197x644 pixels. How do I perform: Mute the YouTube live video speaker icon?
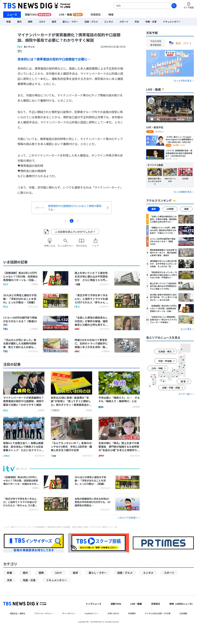(158, 119)
